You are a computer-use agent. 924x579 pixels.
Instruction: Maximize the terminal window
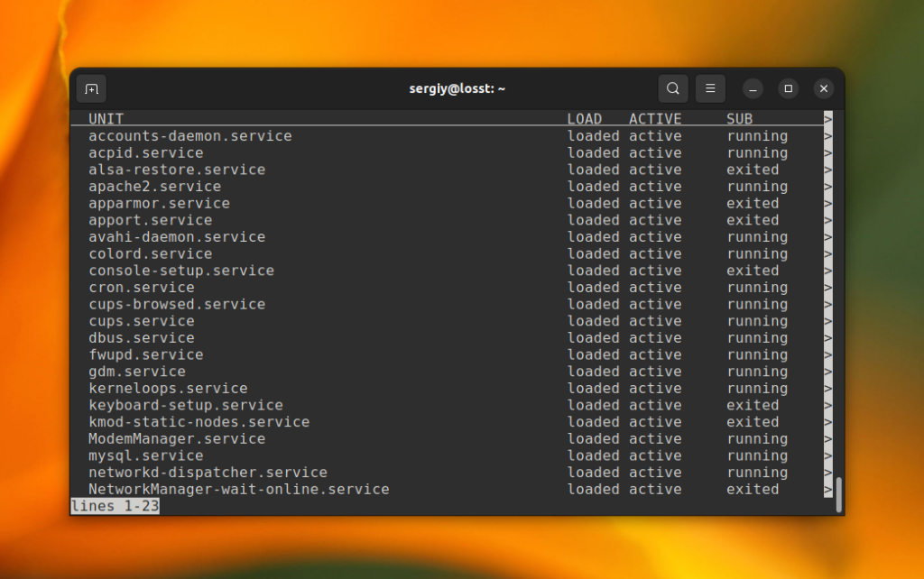point(788,88)
